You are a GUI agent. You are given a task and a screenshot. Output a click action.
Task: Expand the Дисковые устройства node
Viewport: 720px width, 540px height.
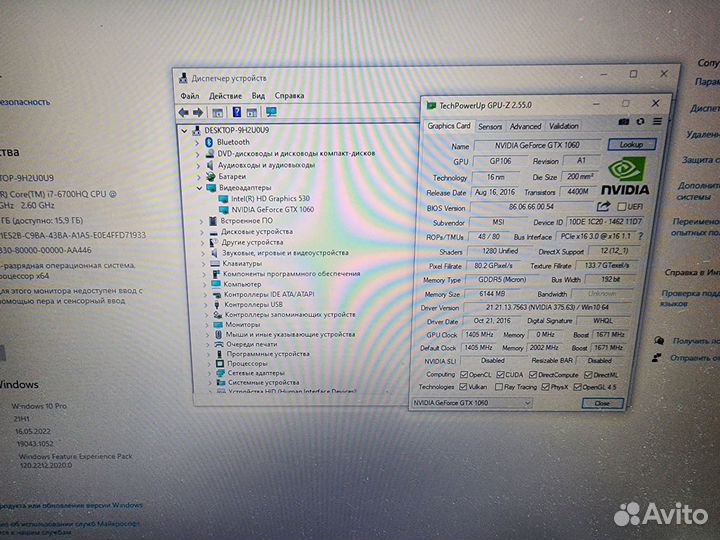click(x=201, y=232)
